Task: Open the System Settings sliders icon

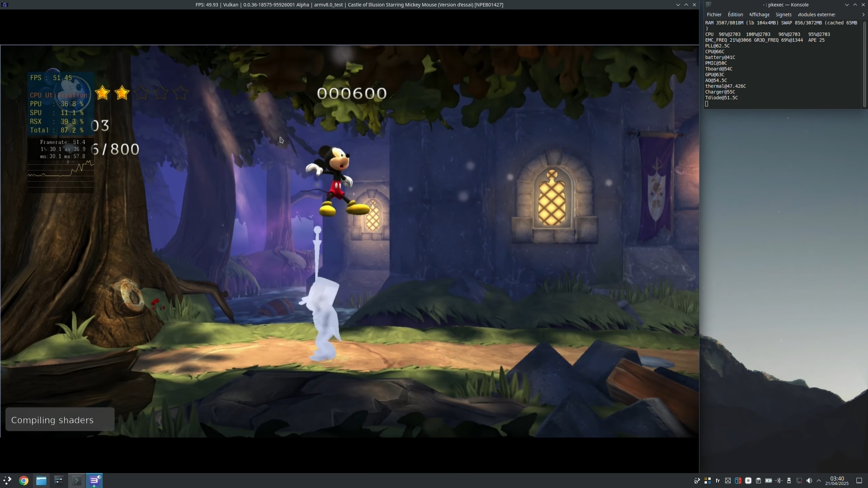Action: (x=59, y=481)
